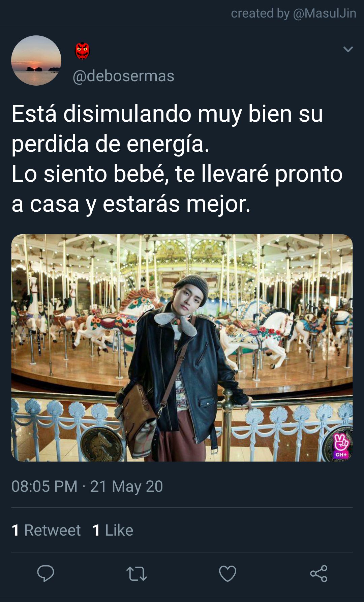Viewport: 364px width, 602px height.
Task: Show who retweeted via 1 Retweet
Action: 46,530
